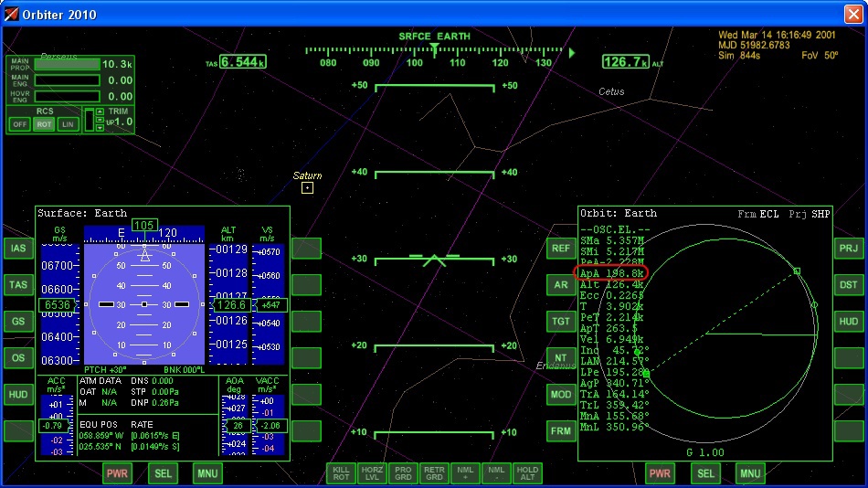Screen dimensions: 868x488
Task: Open the left MFD MNU menu
Action: (207, 473)
